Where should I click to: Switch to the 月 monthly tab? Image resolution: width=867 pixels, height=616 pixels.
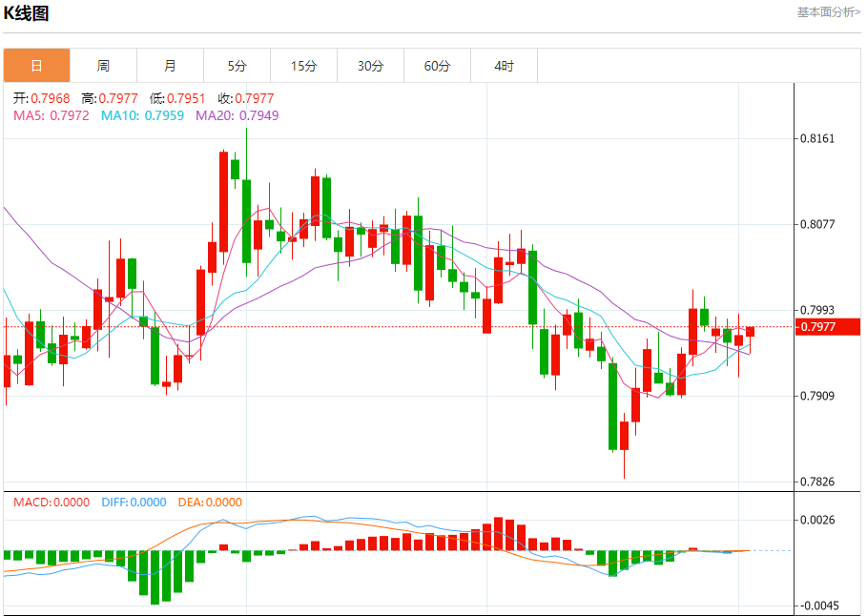click(x=171, y=65)
